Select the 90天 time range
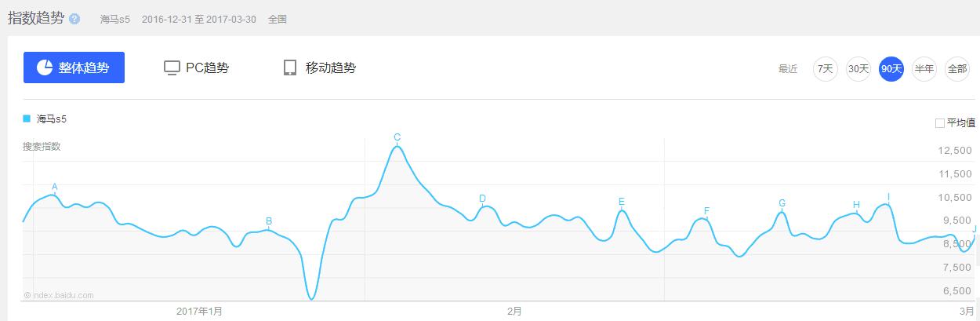The image size is (980, 321). (x=891, y=69)
